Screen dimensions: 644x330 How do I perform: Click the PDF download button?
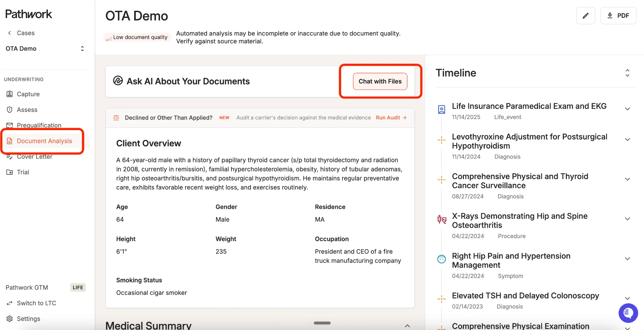(618, 16)
